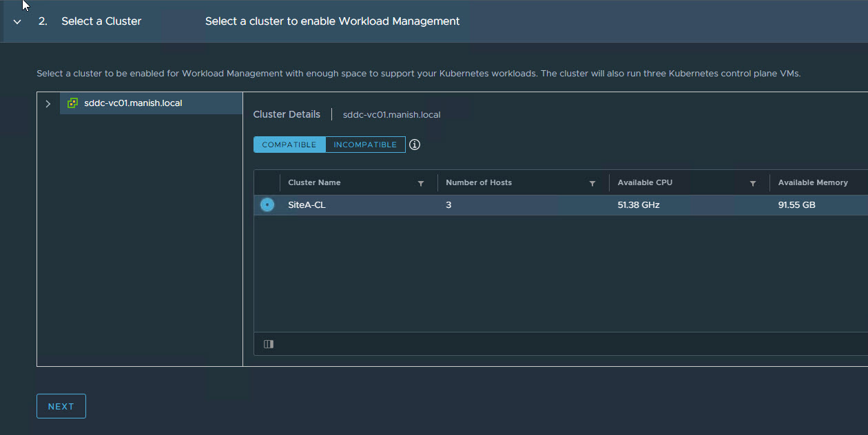Open the Available CPU column filter

tap(753, 184)
